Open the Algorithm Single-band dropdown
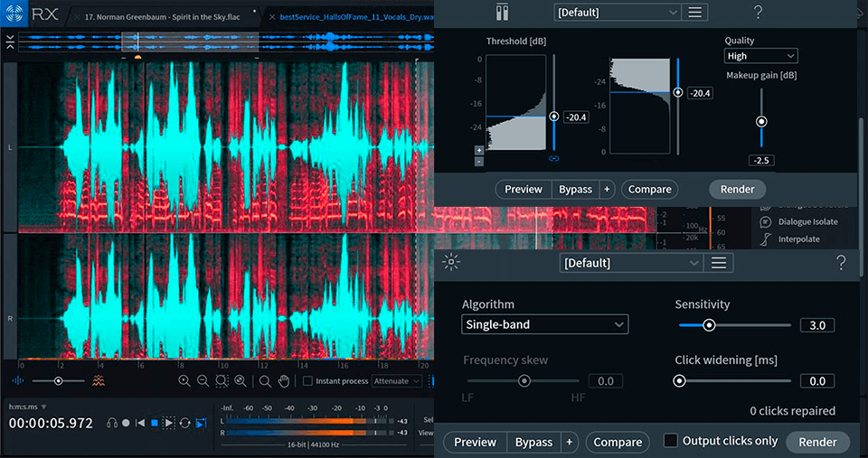Viewport: 868px width, 458px height. (544, 324)
